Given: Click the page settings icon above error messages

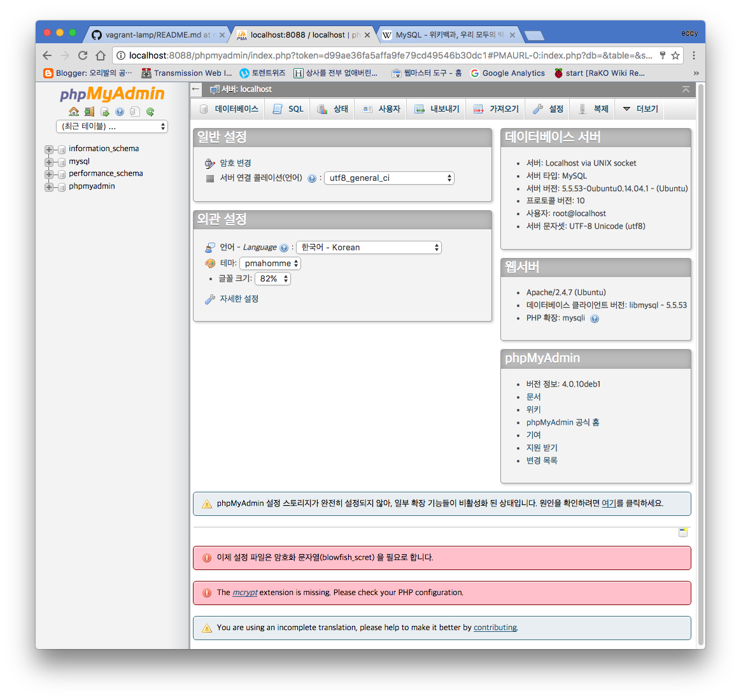Looking at the screenshot, I should 683,532.
